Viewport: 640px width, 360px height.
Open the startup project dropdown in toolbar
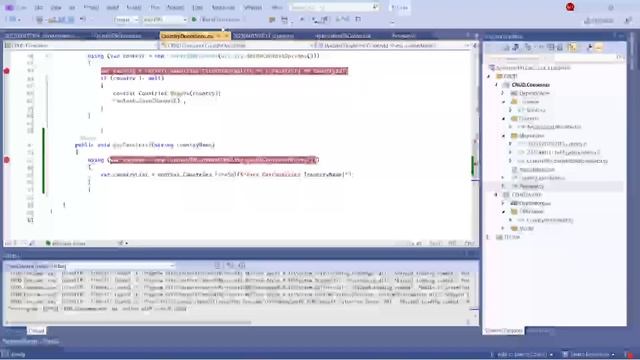coord(164,20)
